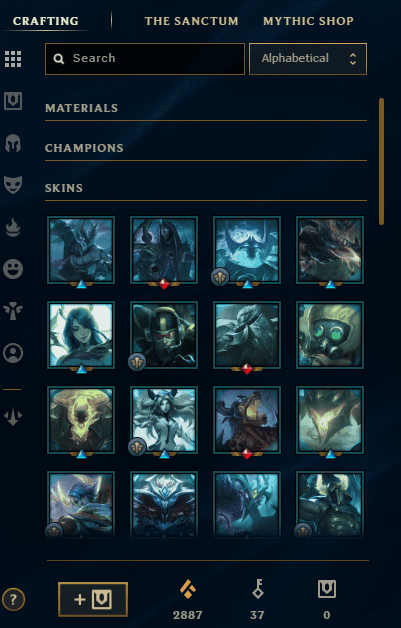Click the add chest plus button
This screenshot has width=401, height=628.
pyautogui.click(x=93, y=599)
